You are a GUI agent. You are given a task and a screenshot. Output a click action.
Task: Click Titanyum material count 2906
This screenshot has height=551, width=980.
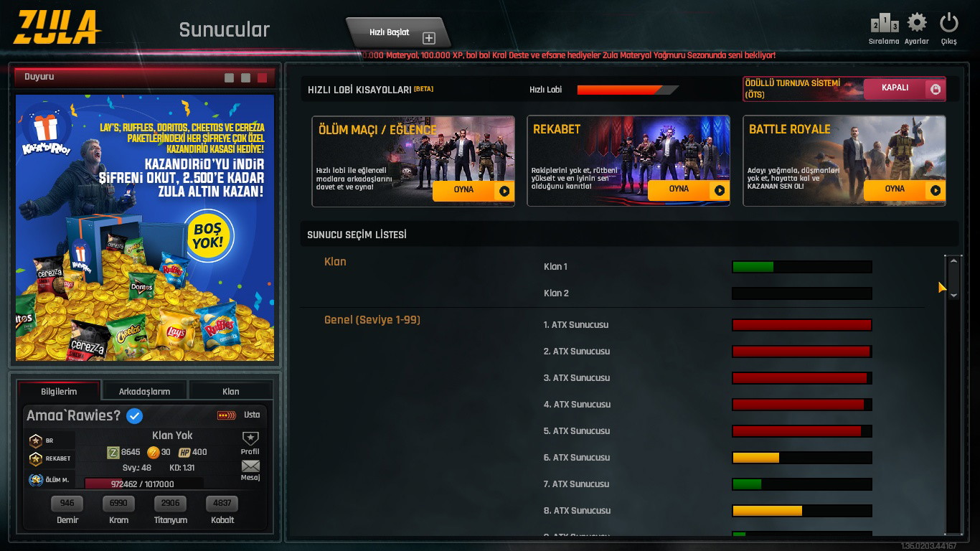pos(171,503)
